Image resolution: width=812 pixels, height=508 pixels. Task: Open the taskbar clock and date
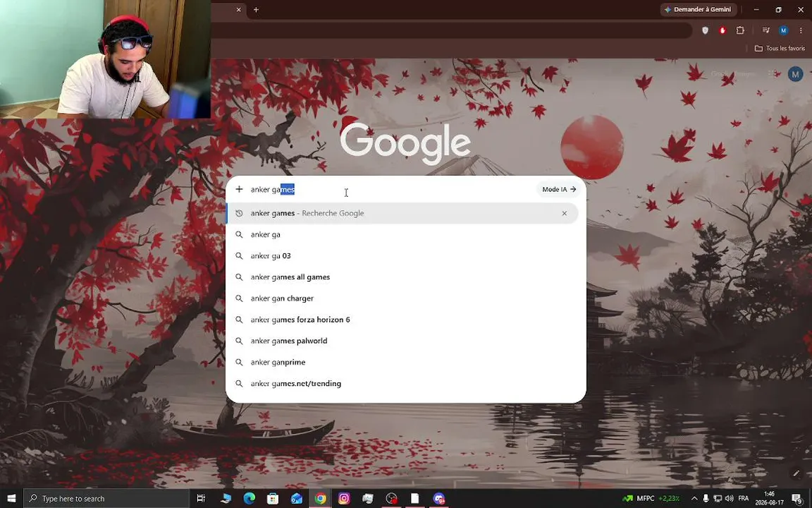[768, 498]
